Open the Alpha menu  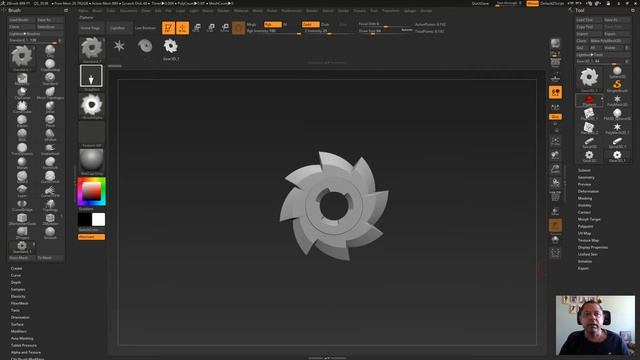tap(83, 11)
